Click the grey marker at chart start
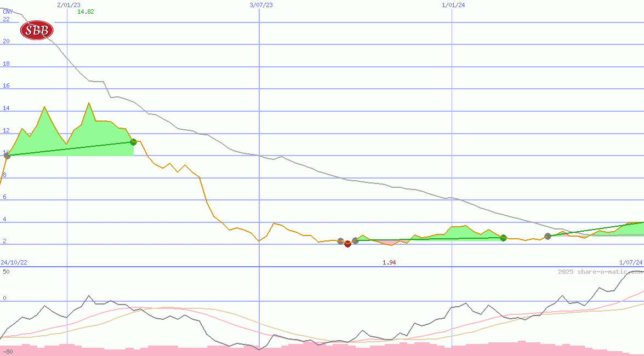 (7, 156)
